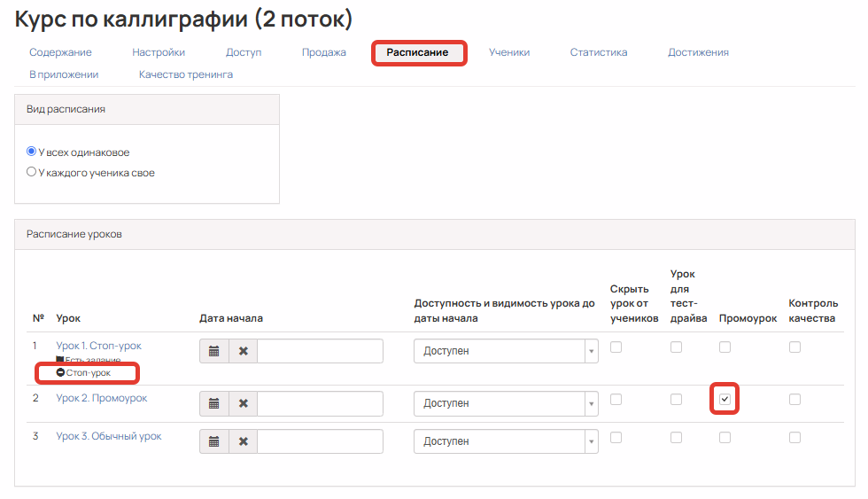
Task: Select the Расписание tab
Action: (x=417, y=52)
